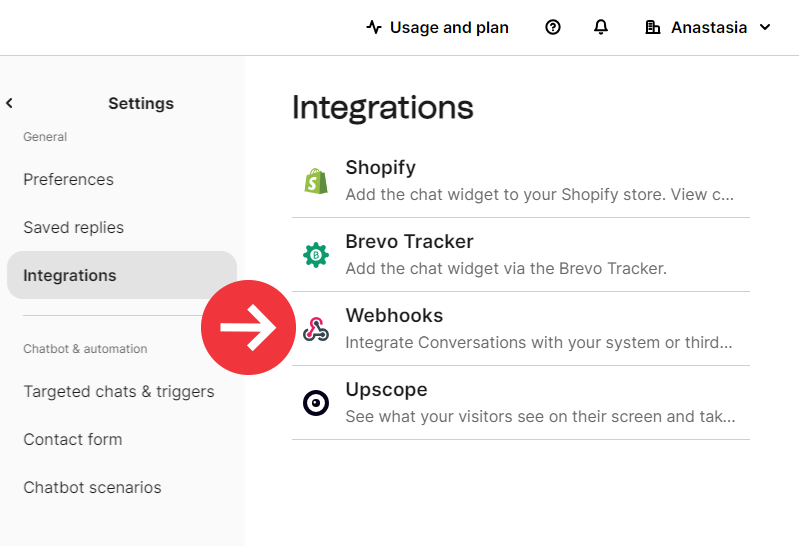Select Integrations in sidebar
Viewport: 799px width, 546px height.
[122, 275]
